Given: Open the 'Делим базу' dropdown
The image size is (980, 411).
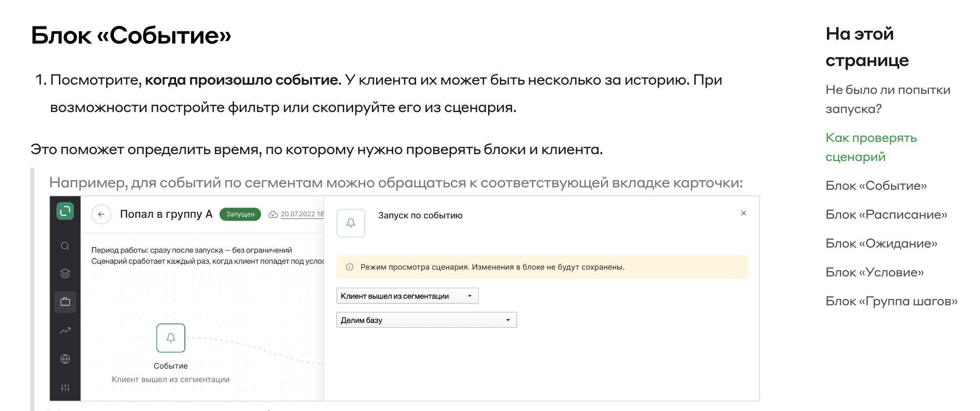Looking at the screenshot, I should [x=426, y=320].
